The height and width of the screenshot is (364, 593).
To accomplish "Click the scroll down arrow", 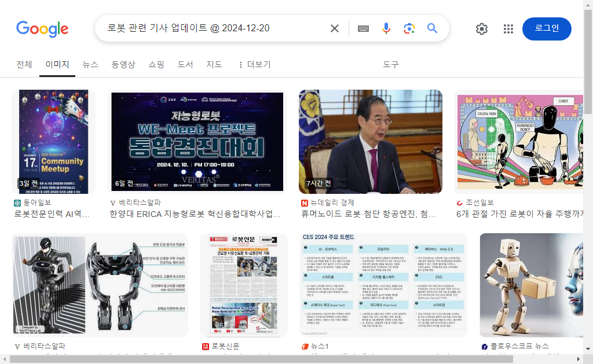I will click(588, 349).
